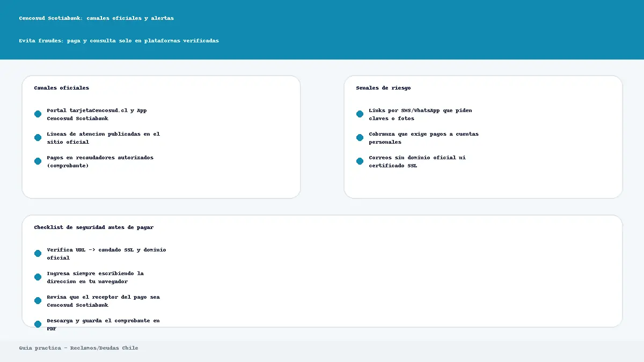644x362 pixels.
Task: Click the text Pagos en recaudadores autorizados (comprobante)
Action: point(100,161)
